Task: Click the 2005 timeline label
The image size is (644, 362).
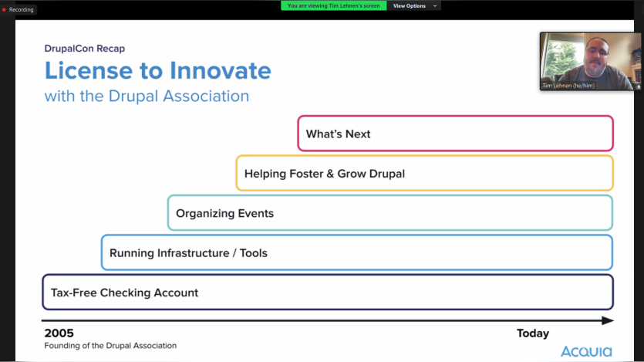Action: 59,333
